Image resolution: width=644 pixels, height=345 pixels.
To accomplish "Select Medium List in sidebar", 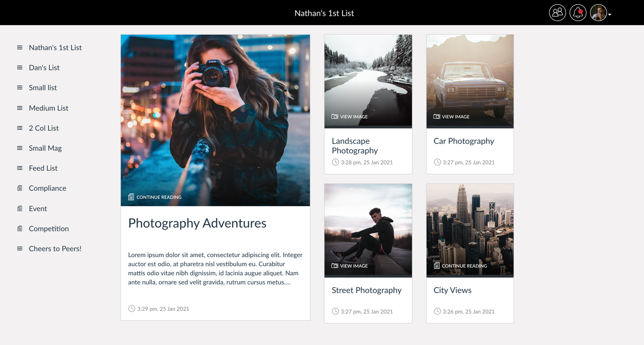I will [48, 108].
